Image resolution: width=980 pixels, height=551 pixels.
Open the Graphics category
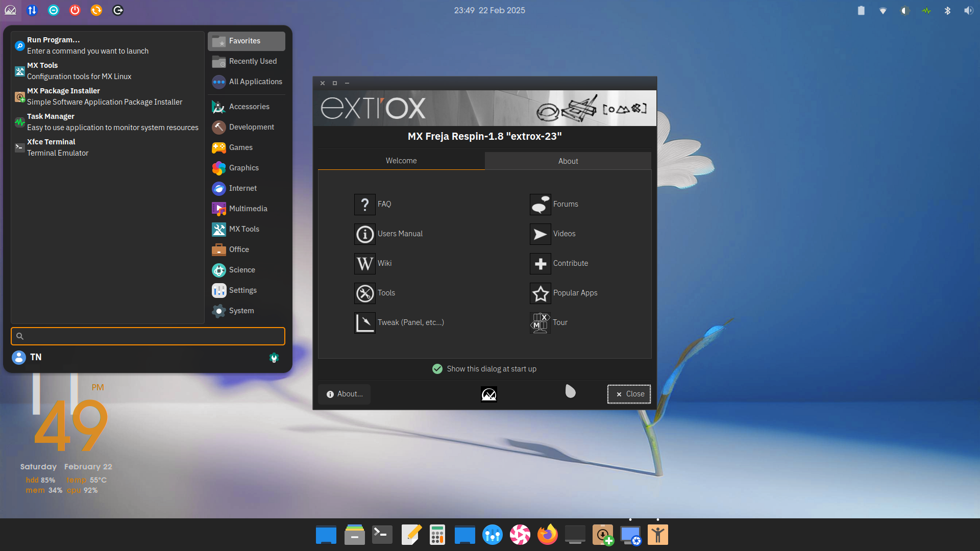pyautogui.click(x=247, y=168)
